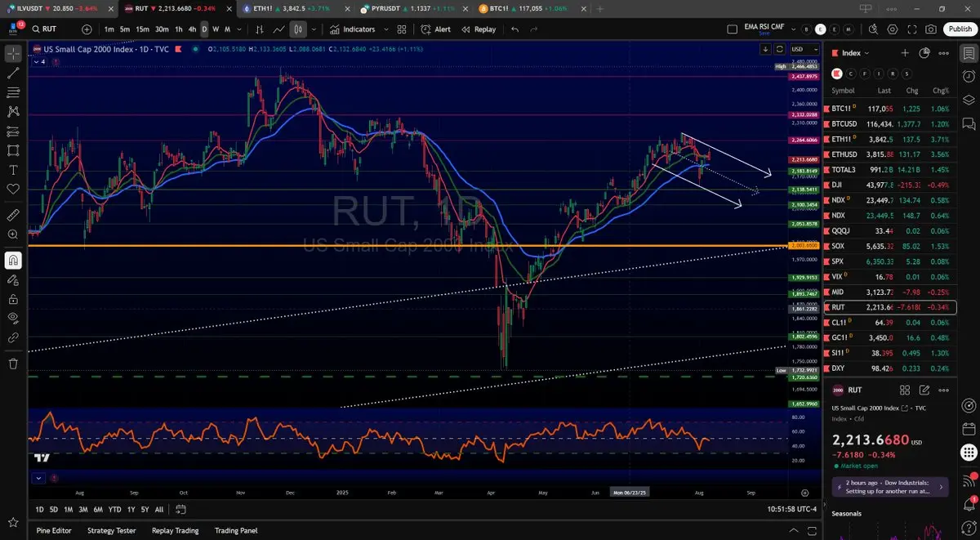The height and width of the screenshot is (540, 980).
Task: Open the go to date calendar icon
Action: pos(180,509)
